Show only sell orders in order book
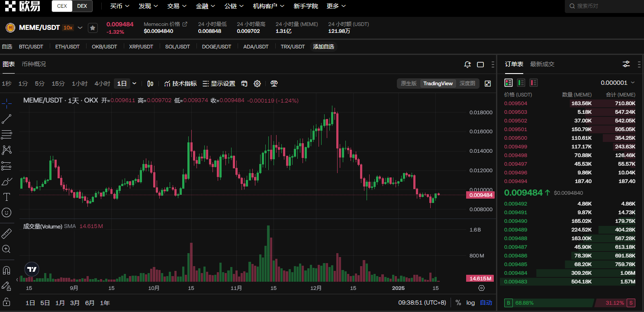Screen dimensions: 644x312 534,83
